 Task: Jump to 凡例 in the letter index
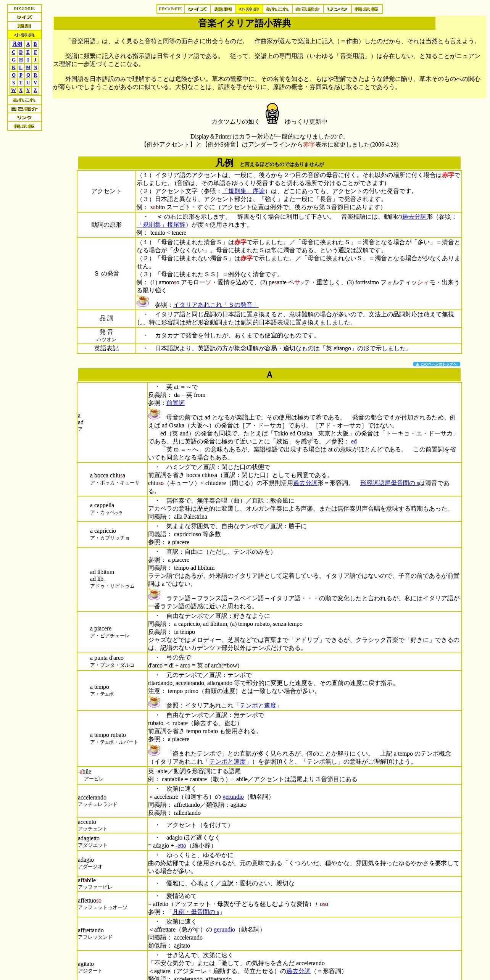tap(17, 44)
